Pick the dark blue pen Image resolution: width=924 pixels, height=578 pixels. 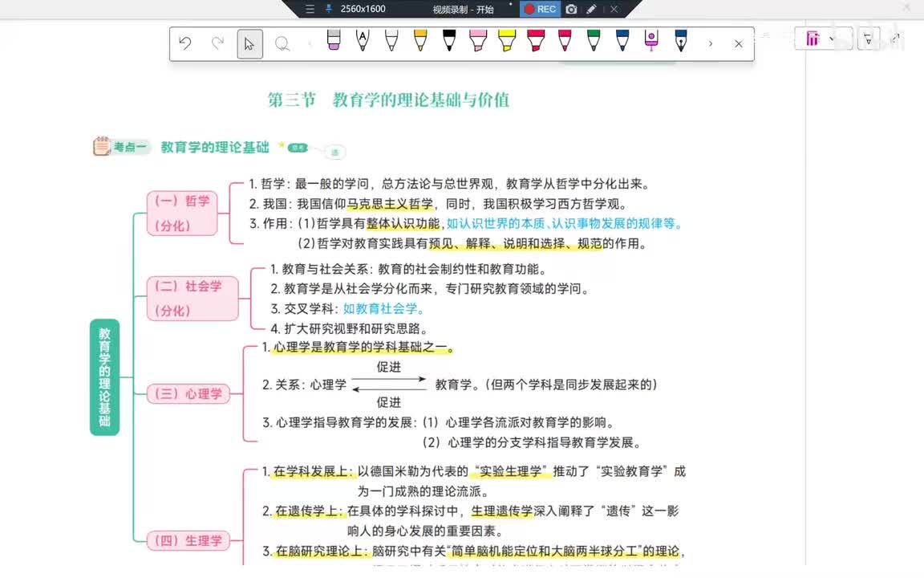point(622,39)
